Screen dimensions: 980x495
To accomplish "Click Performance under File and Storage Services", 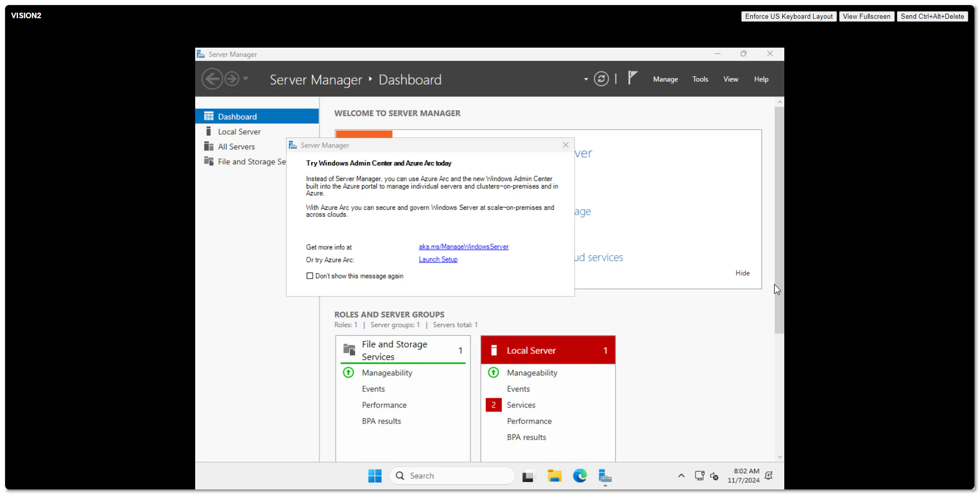I will 384,405.
